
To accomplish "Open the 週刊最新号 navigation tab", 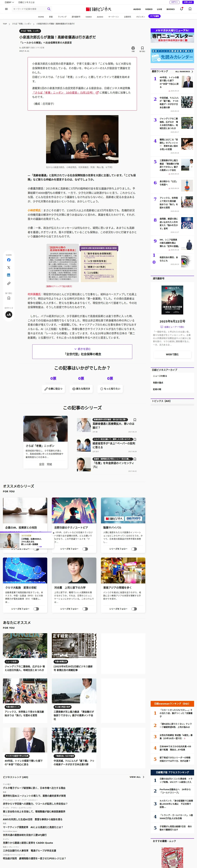I will [76, 16].
